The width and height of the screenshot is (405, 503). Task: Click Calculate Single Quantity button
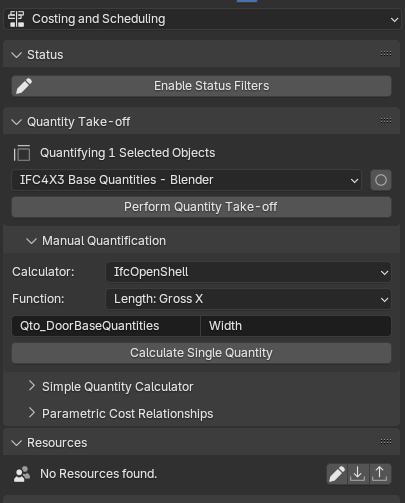[x=201, y=353]
